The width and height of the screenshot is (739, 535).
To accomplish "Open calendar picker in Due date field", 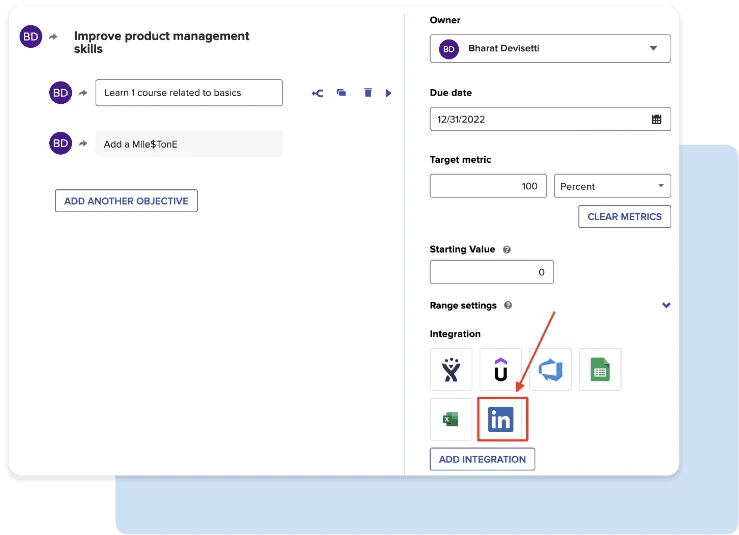I will (656, 119).
